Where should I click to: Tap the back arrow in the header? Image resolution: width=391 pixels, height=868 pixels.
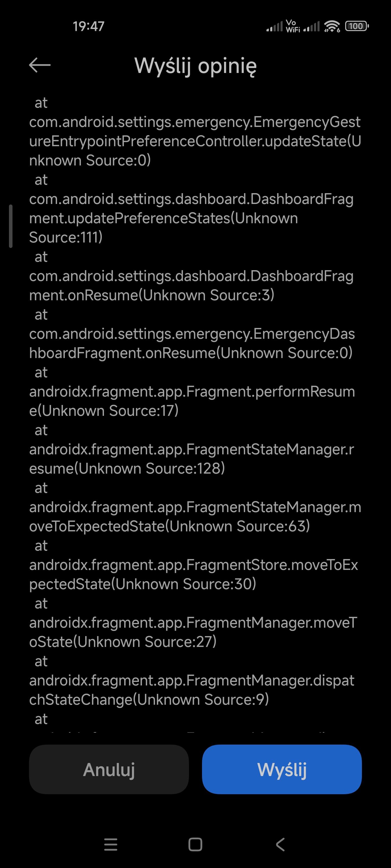point(40,65)
